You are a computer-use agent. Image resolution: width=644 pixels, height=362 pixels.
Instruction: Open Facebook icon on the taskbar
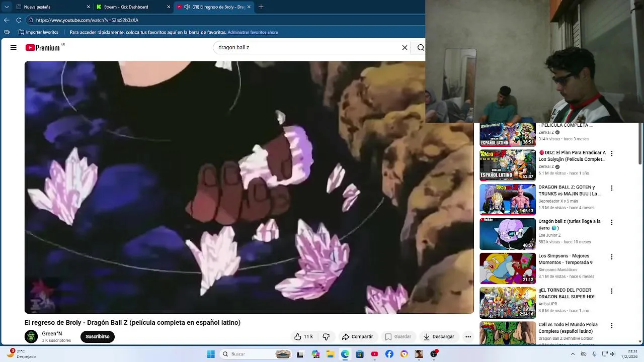tap(389, 354)
